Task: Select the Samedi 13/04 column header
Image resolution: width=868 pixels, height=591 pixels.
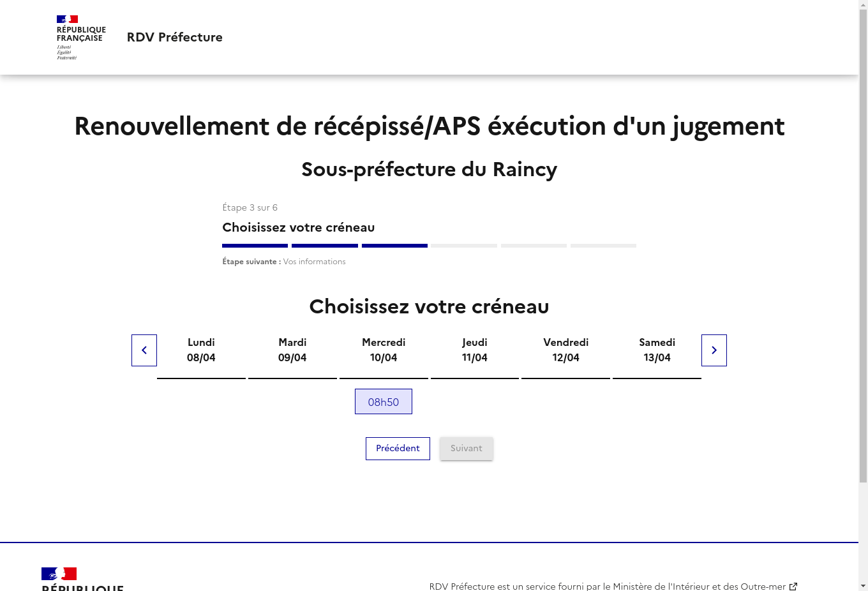Action: click(x=657, y=350)
